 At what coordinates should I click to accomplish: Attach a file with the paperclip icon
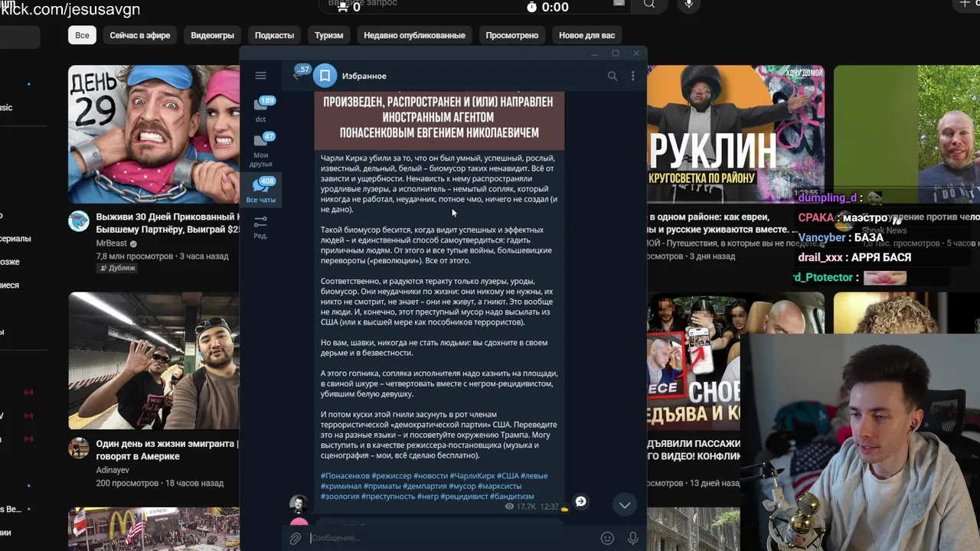(x=295, y=538)
